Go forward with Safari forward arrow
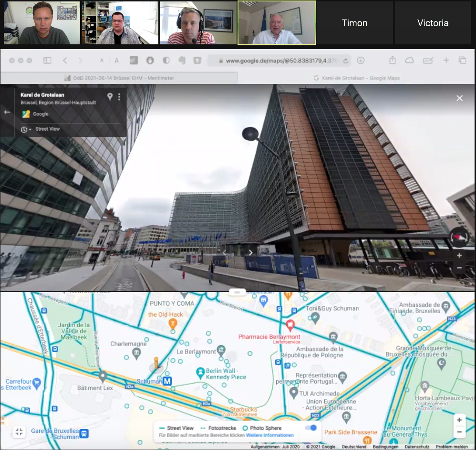The height and width of the screenshot is (450, 476). click(x=80, y=61)
